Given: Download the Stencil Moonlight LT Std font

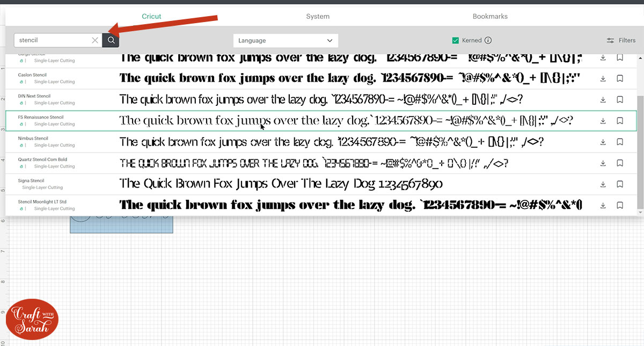Looking at the screenshot, I should pos(603,205).
